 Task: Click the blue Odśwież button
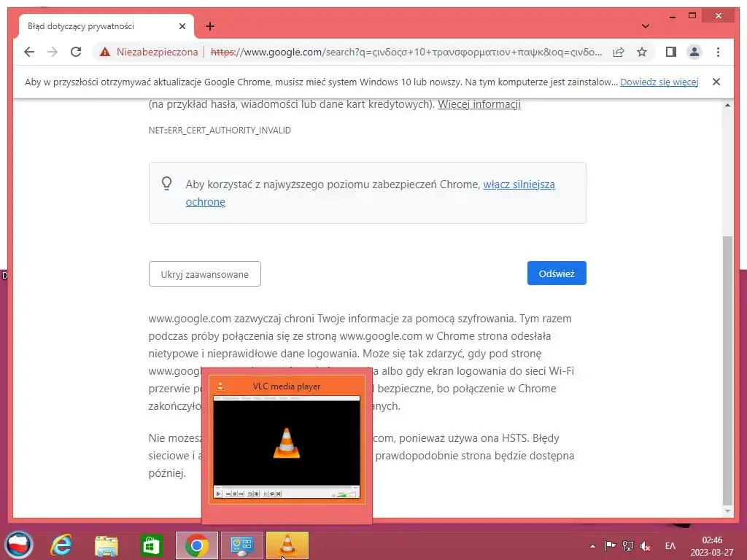(x=557, y=273)
